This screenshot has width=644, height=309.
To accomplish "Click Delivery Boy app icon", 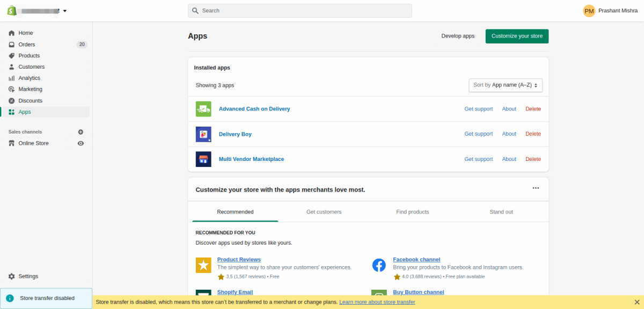I will tap(203, 134).
